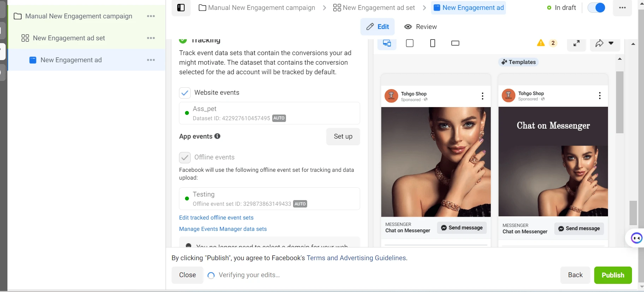This screenshot has width=644, height=292.
Task: Uncheck the Website events checkbox
Action: click(185, 93)
